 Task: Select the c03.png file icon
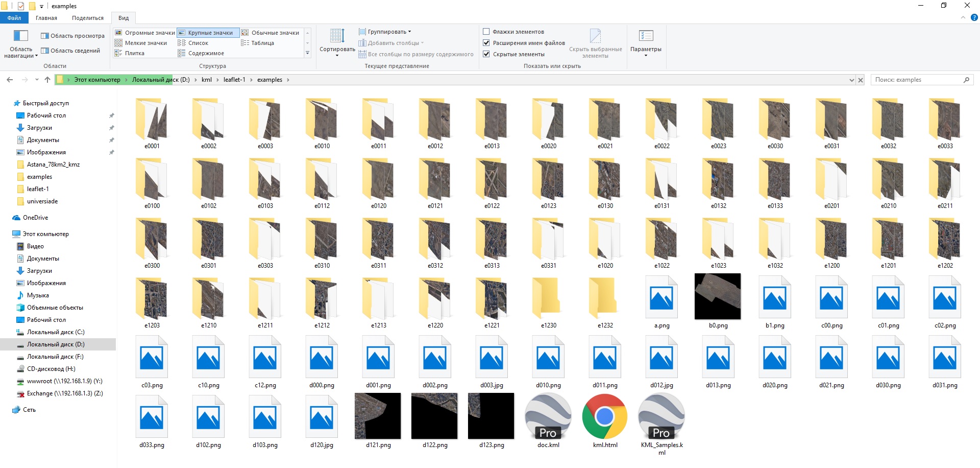(x=152, y=357)
